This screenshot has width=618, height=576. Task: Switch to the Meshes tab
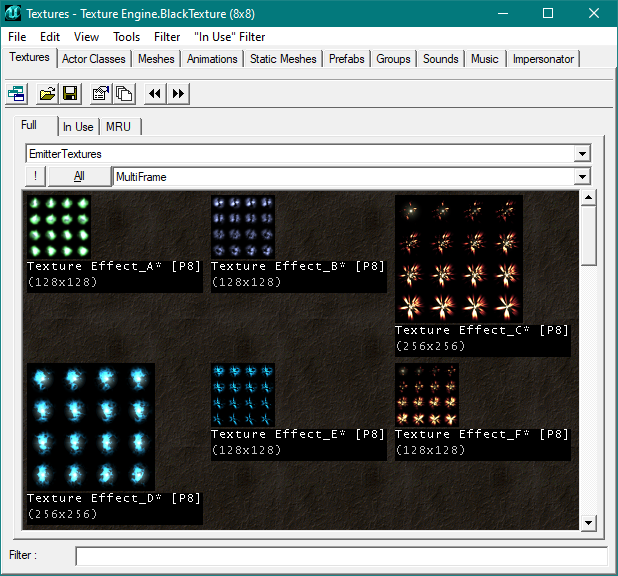(156, 59)
